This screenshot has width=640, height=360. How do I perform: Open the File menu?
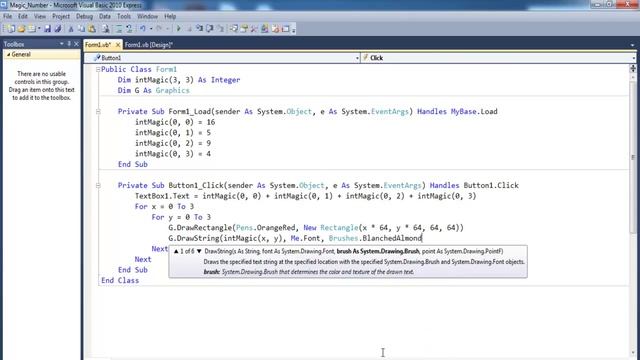[x=7, y=16]
